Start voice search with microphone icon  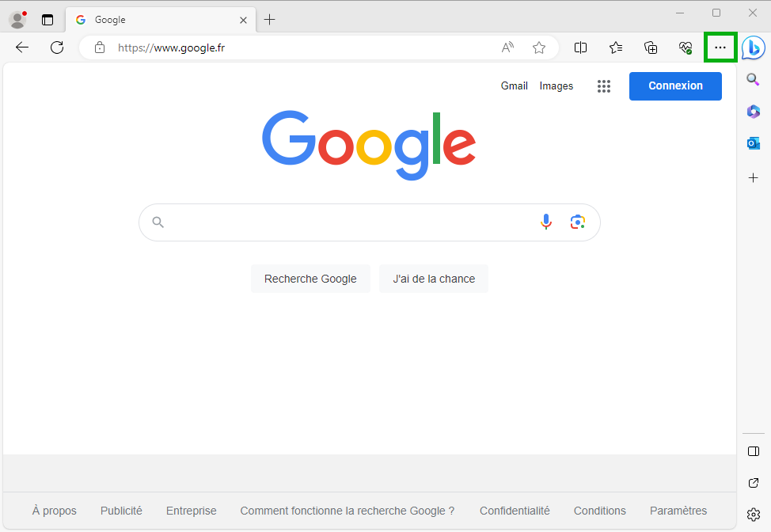coord(546,222)
